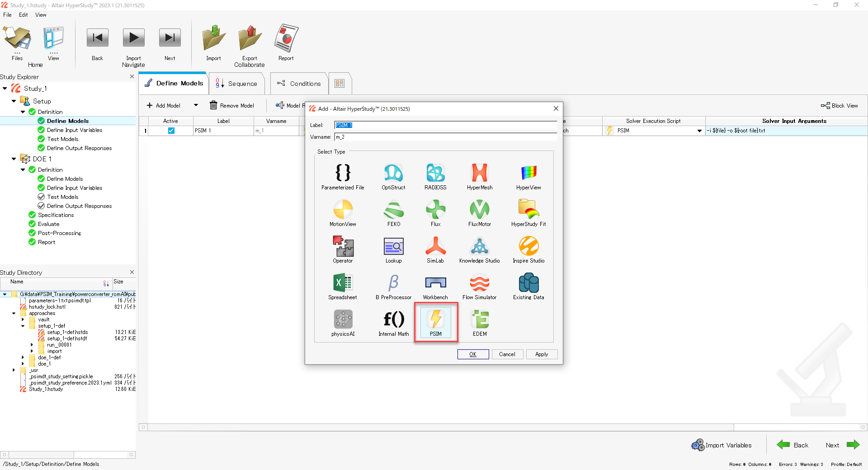This screenshot has width=868, height=470.
Task: Click the green Next arrow button
Action: [853, 445]
